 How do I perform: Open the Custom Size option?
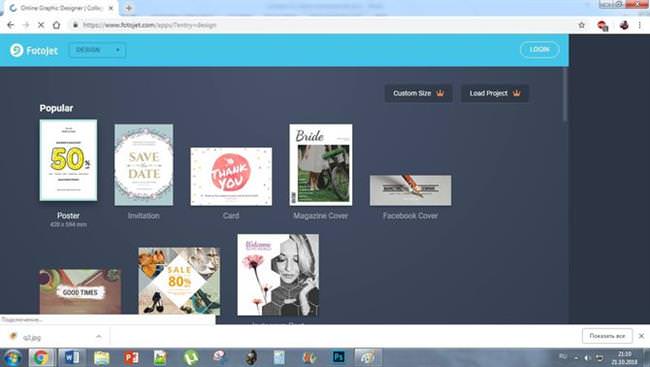[418, 93]
